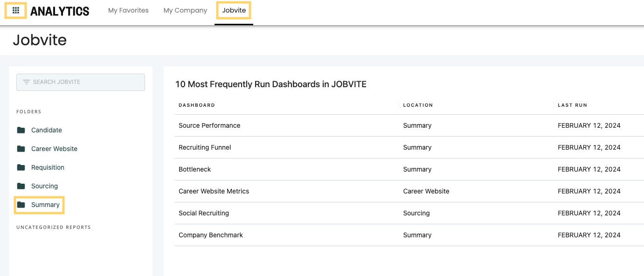The height and width of the screenshot is (276, 644).
Task: Open the Career Website Metrics dashboard
Action: pos(214,191)
